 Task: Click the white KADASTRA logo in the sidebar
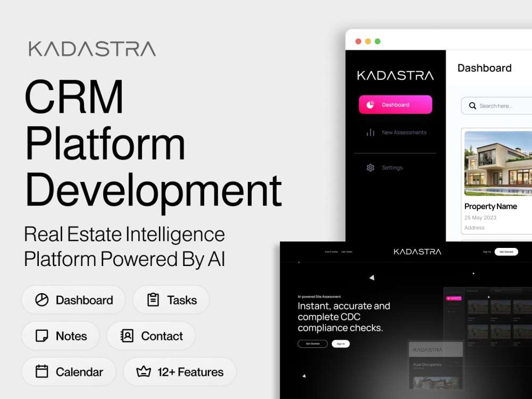click(x=395, y=76)
